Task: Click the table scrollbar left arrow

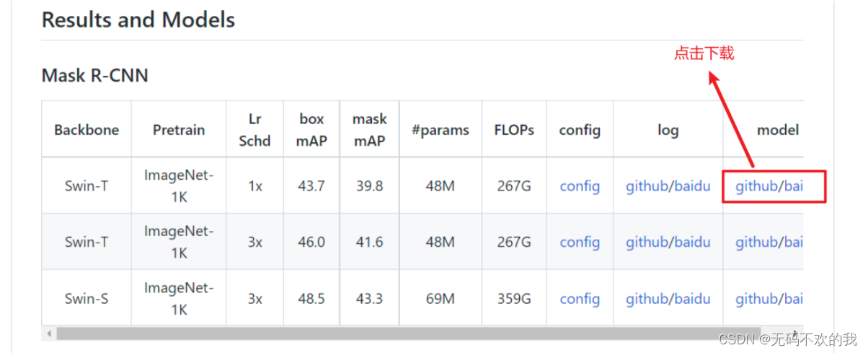Action: click(x=49, y=334)
